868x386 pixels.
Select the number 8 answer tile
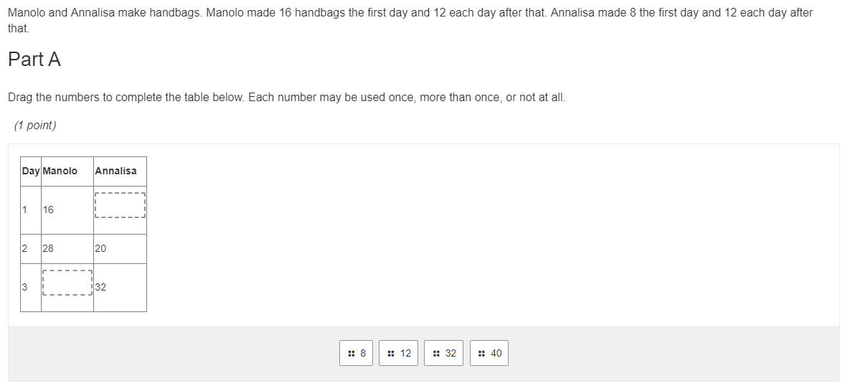pos(357,353)
